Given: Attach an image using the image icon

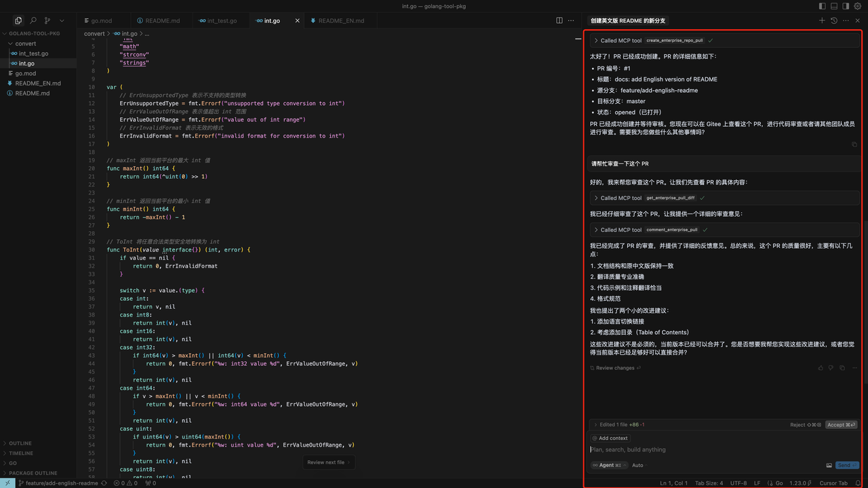Looking at the screenshot, I should pos(829,466).
